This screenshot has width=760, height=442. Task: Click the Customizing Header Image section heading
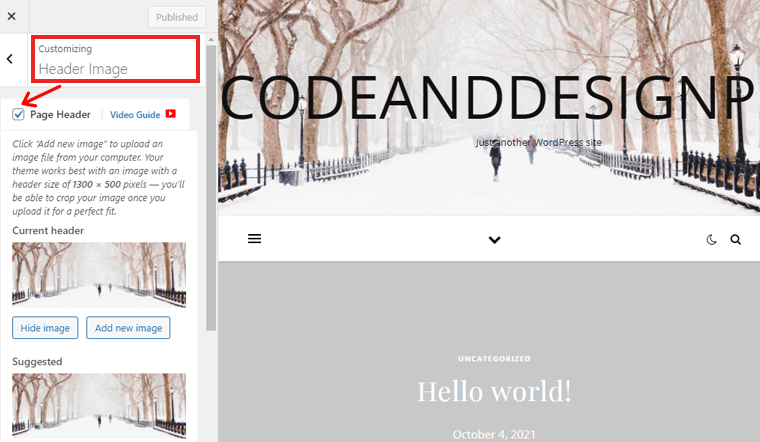[115, 59]
